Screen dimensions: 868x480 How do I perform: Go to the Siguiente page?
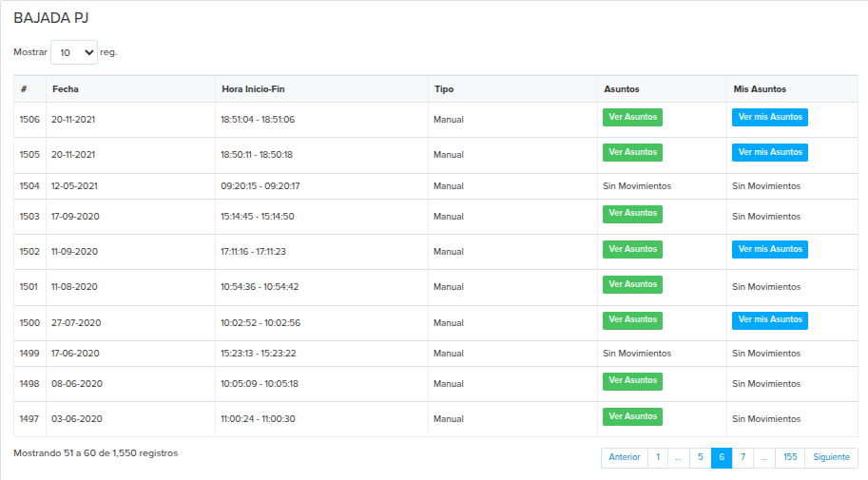831,457
